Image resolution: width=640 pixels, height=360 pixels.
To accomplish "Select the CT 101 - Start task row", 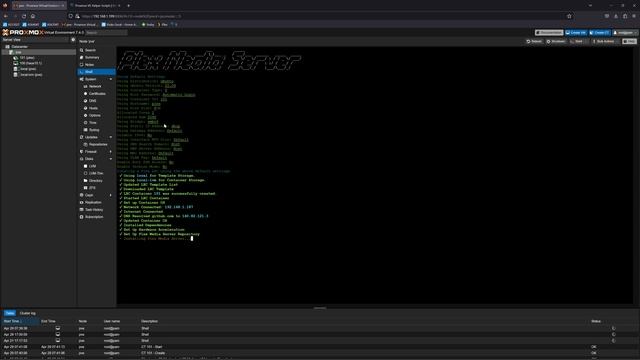I will pos(320,347).
